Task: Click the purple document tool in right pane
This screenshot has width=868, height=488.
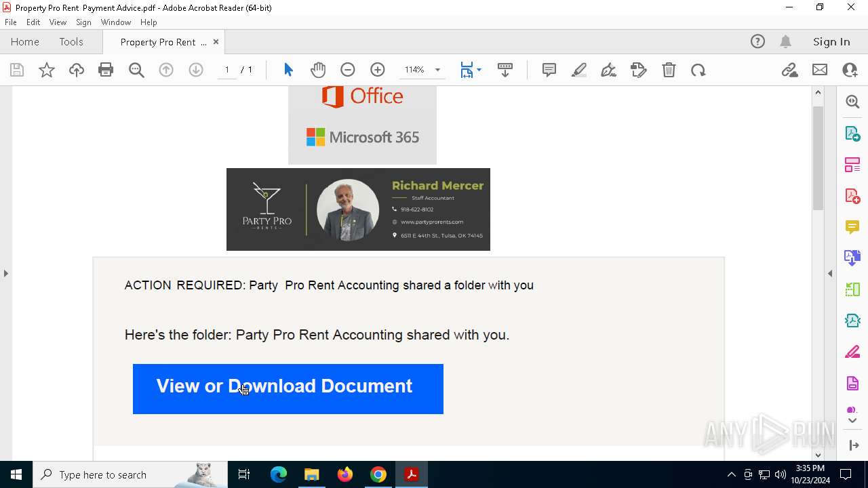Action: coord(852,384)
